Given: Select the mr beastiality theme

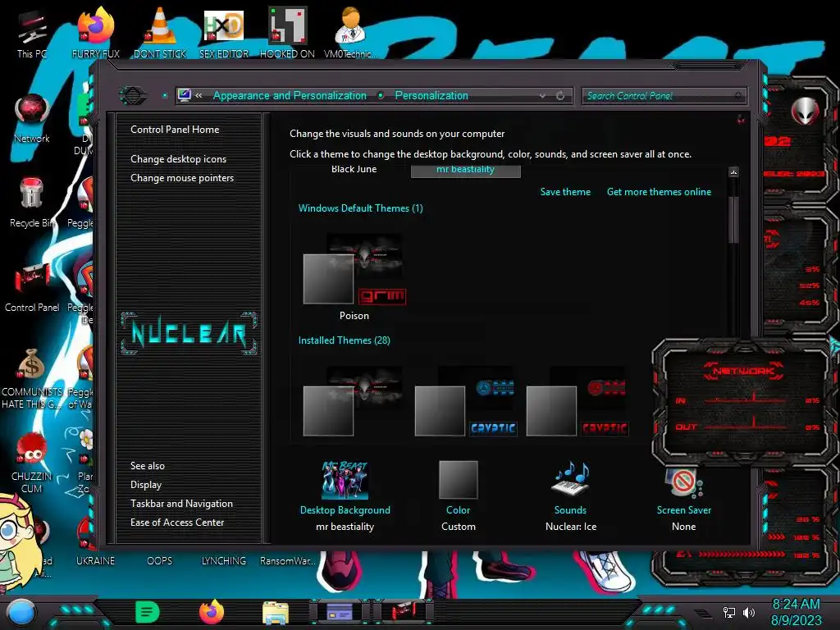Looking at the screenshot, I should point(466,171).
